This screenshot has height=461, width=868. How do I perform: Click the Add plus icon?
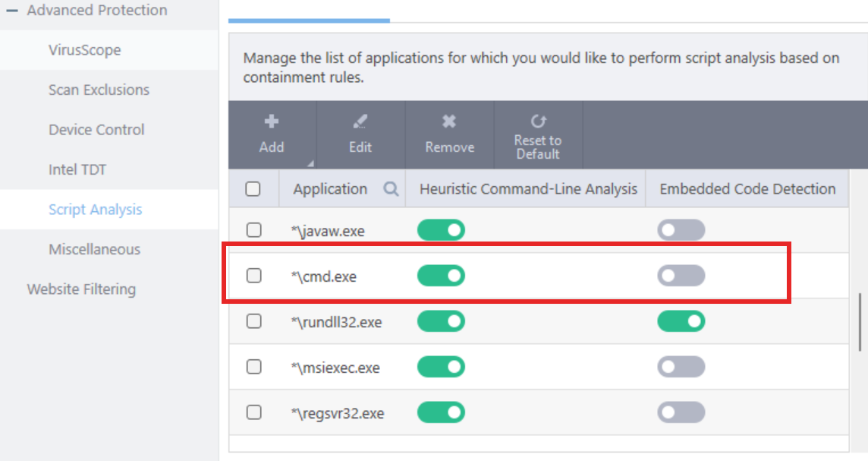click(x=271, y=121)
